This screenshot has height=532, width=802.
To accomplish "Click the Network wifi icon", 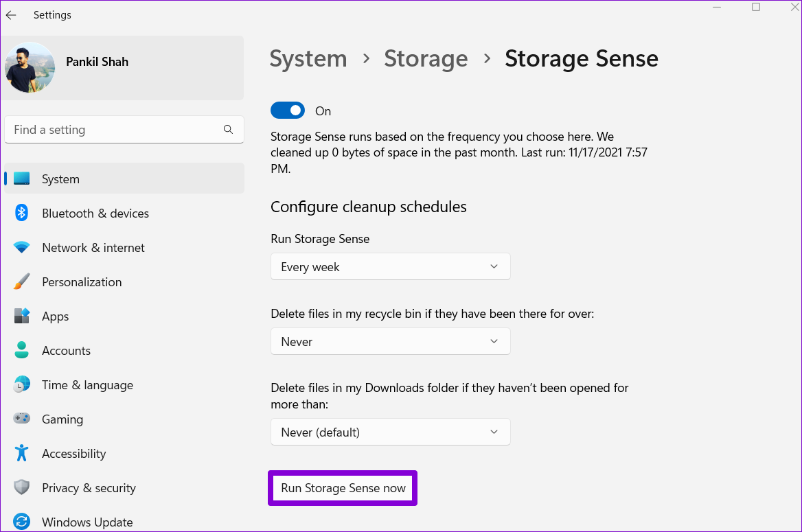I will (x=21, y=248).
